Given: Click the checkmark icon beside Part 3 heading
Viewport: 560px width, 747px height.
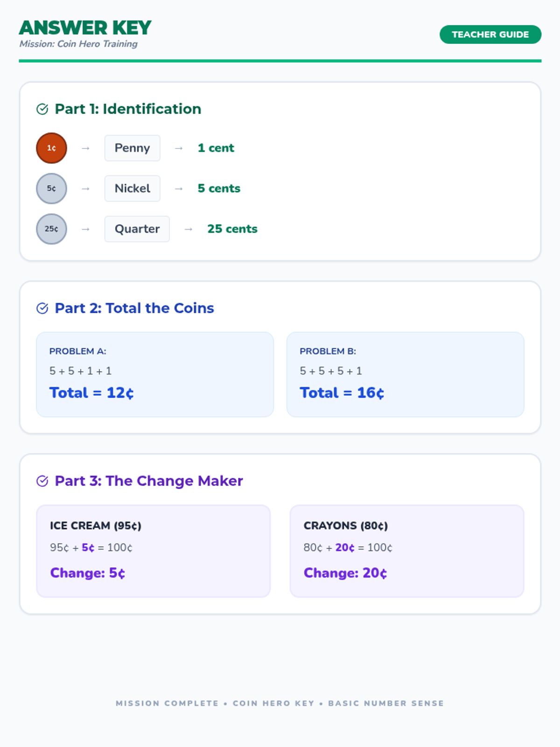Looking at the screenshot, I should [x=42, y=481].
